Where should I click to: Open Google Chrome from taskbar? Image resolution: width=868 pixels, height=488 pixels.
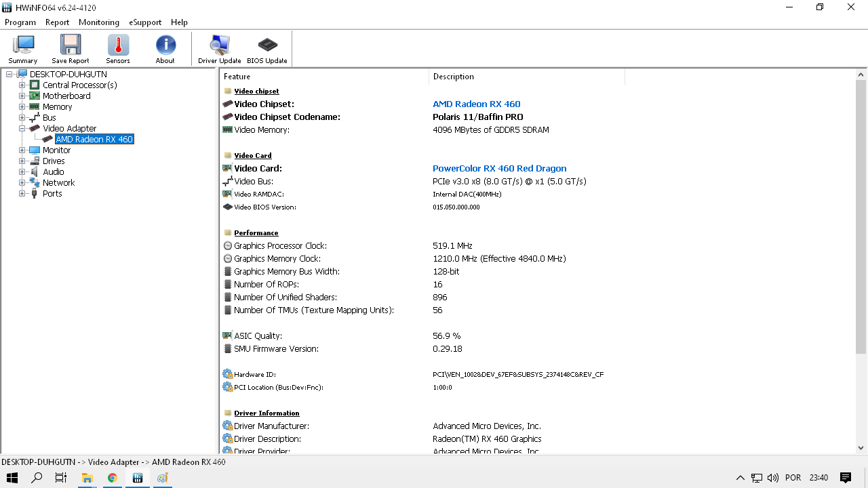pyautogui.click(x=112, y=478)
